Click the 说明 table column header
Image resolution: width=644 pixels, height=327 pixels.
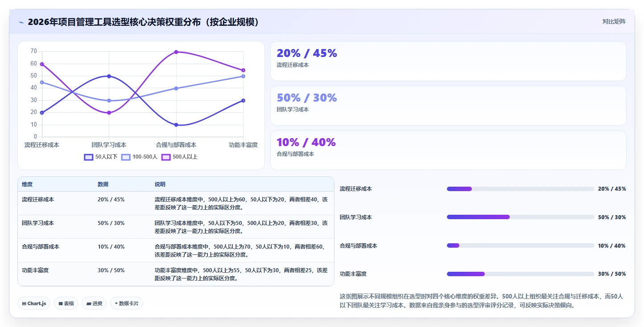pos(160,184)
